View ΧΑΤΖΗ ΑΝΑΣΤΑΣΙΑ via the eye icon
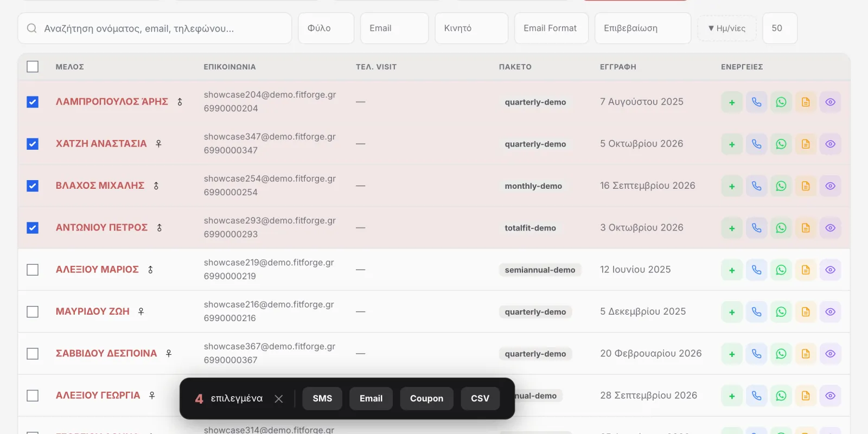The height and width of the screenshot is (434, 868). tap(830, 144)
